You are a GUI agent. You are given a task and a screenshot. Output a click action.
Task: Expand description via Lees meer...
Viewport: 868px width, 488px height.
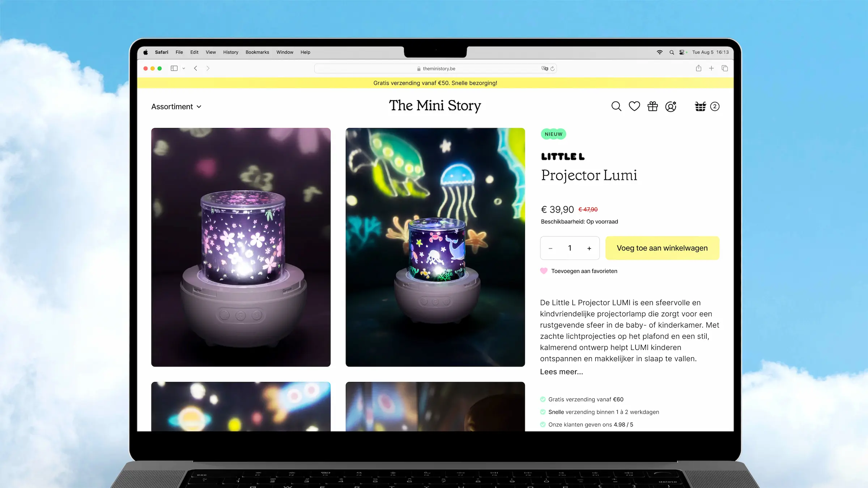(x=561, y=372)
